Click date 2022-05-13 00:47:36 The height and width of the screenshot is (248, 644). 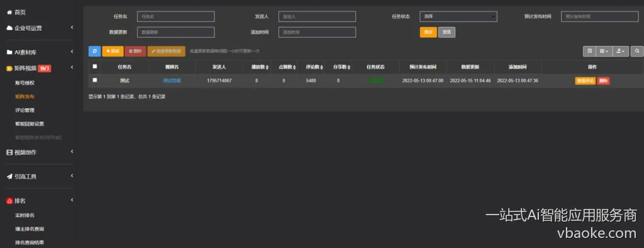(518, 81)
